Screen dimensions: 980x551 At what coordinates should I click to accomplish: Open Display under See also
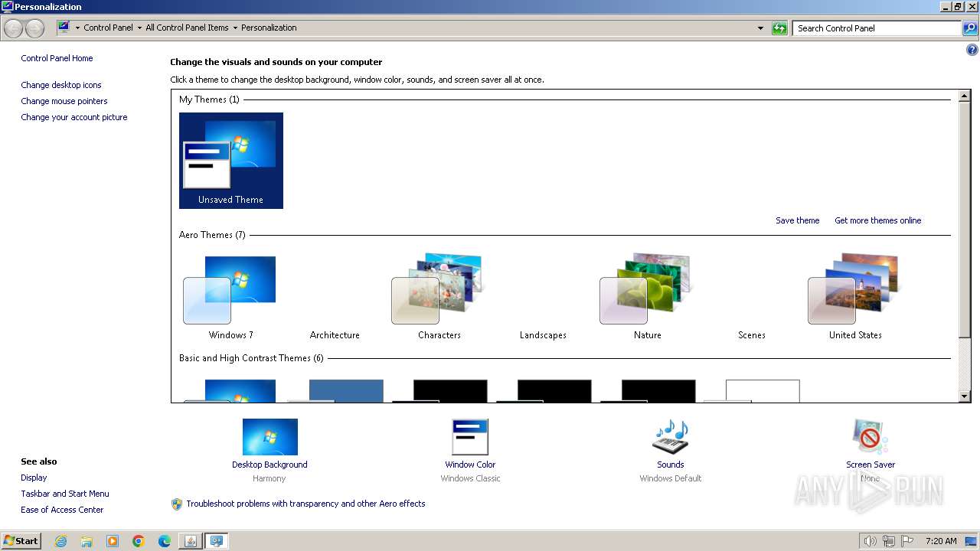(34, 478)
